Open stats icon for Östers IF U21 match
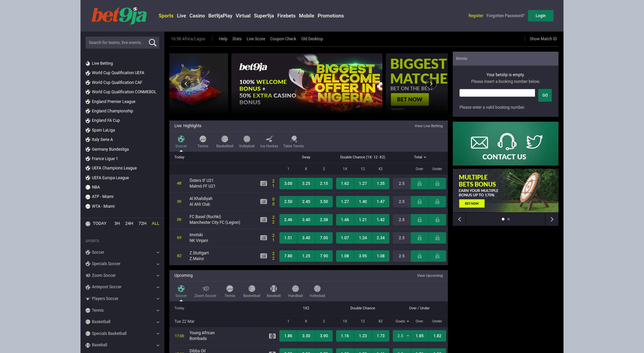Screen dimensions: 644x353 coord(264,184)
